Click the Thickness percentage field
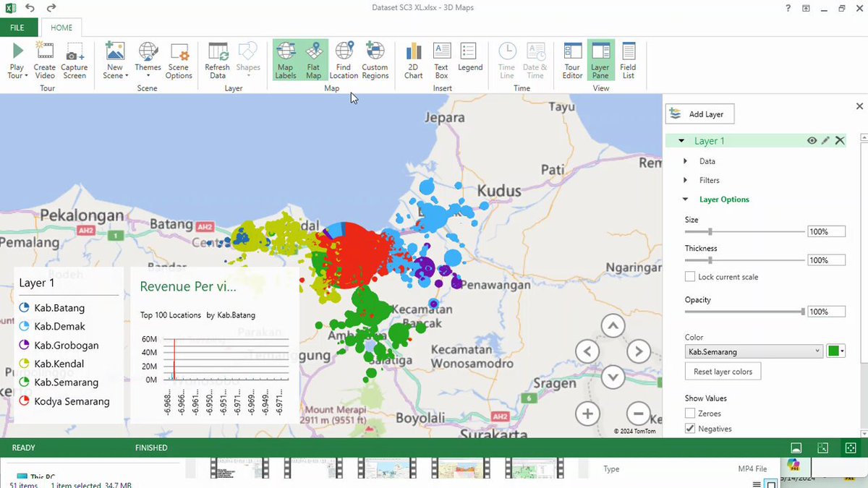Image resolution: width=868 pixels, height=488 pixels. pyautogui.click(x=826, y=260)
